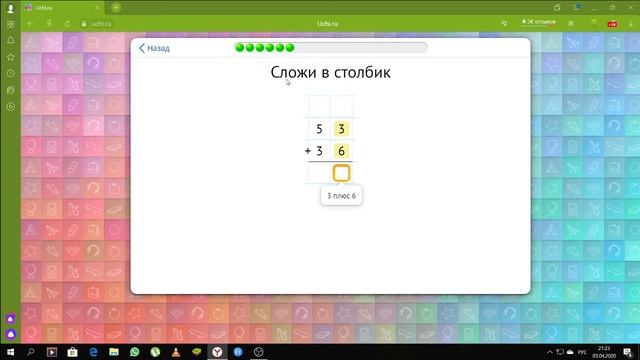Click the red extension badge icon
Viewport: 640px width, 360px height.
[612, 24]
